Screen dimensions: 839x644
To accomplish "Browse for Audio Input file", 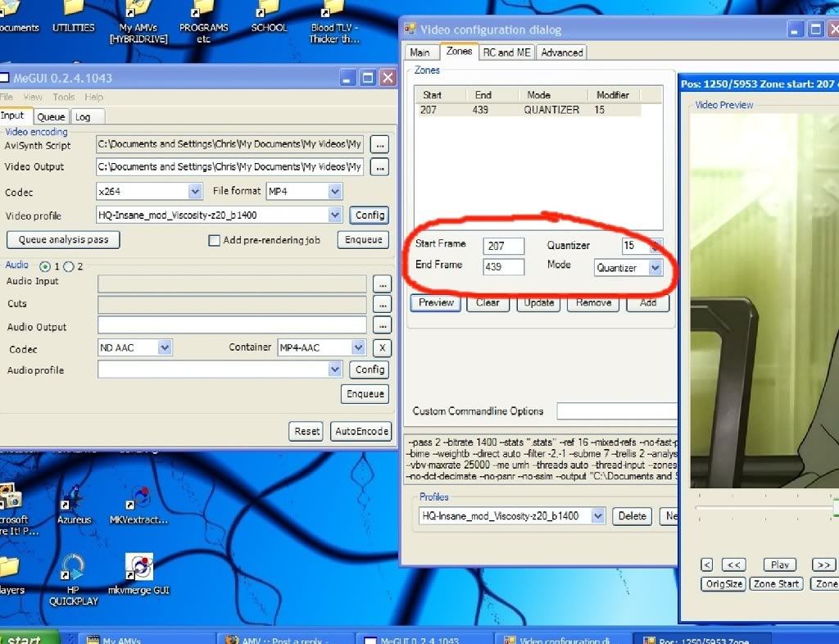I will 382,284.
